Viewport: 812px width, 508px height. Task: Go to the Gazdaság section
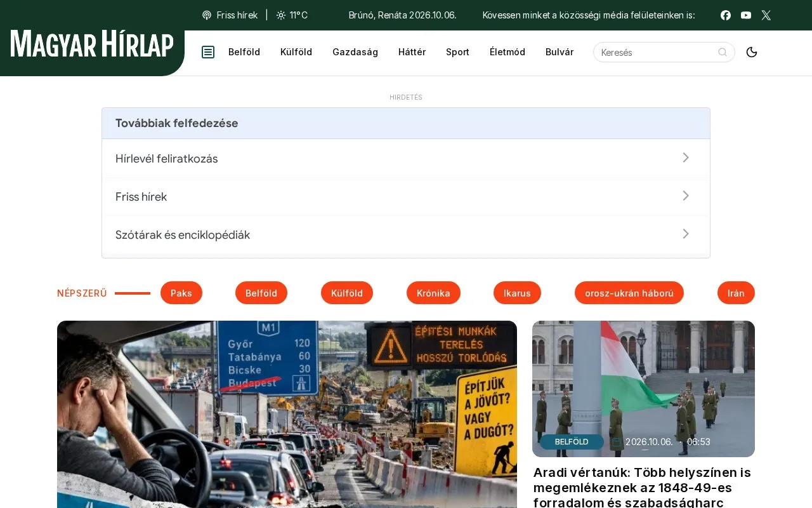coord(355,52)
